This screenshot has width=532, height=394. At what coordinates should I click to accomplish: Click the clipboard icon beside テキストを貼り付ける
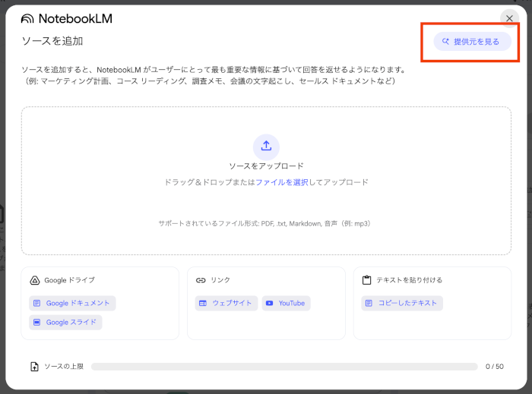(x=367, y=280)
